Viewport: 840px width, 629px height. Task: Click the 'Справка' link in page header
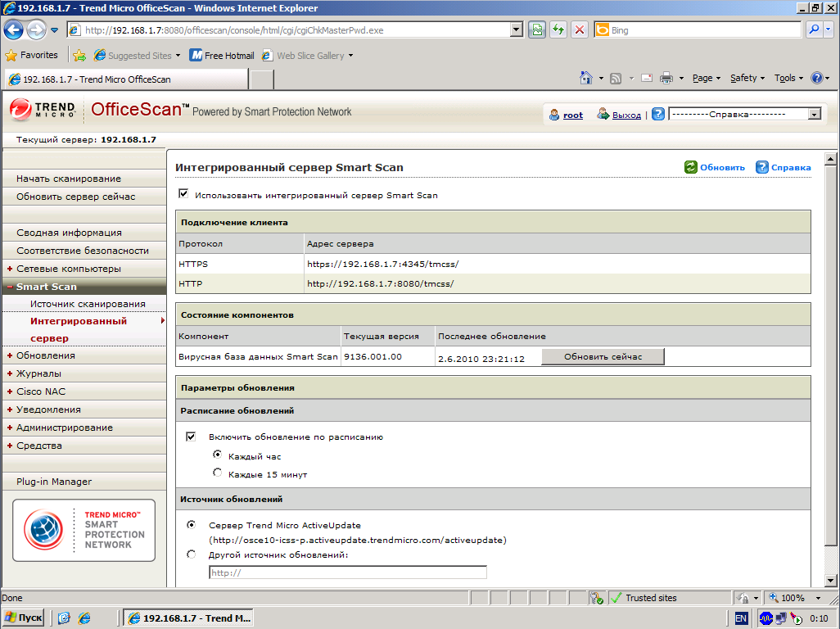[x=791, y=167]
